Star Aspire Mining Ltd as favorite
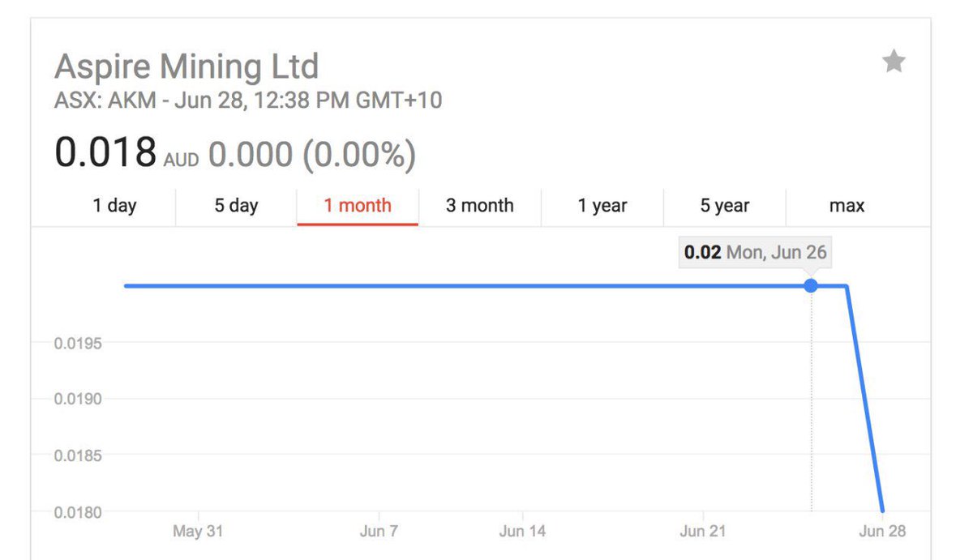 pyautogui.click(x=894, y=62)
